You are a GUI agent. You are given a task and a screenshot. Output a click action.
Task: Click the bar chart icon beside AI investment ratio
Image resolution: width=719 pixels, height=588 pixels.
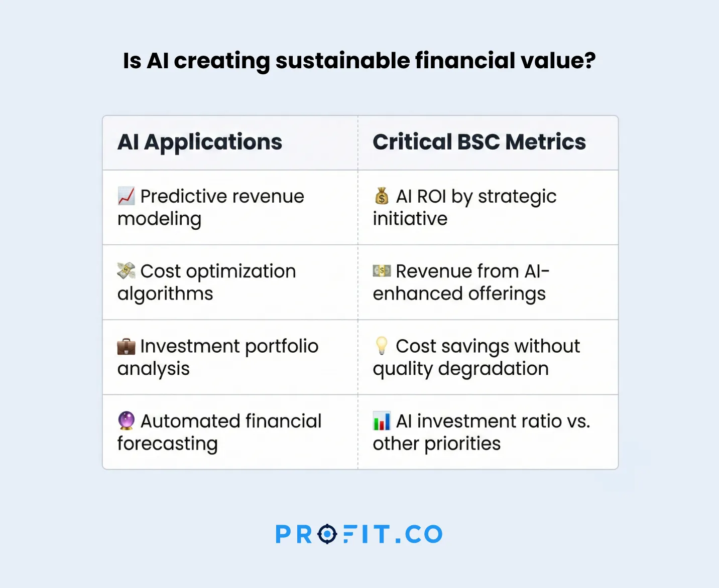coord(382,421)
